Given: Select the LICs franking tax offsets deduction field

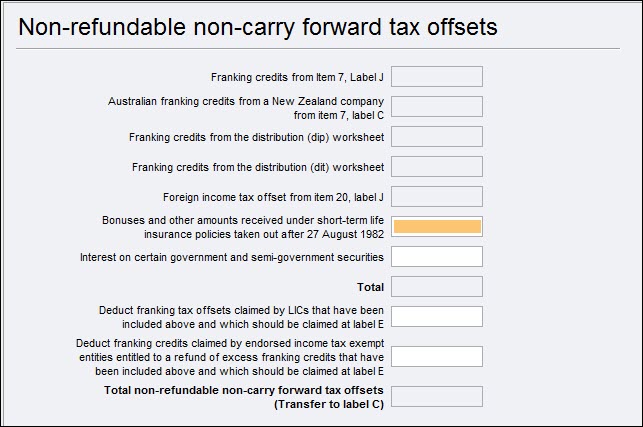Looking at the screenshot, I should [x=437, y=317].
